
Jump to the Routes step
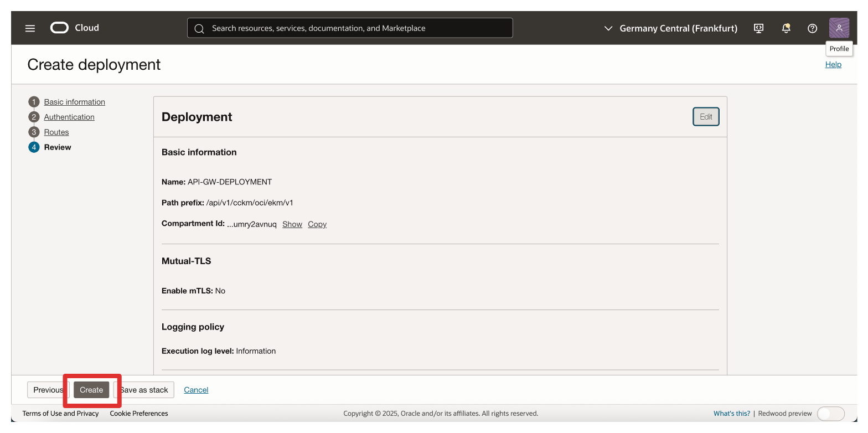(x=56, y=132)
